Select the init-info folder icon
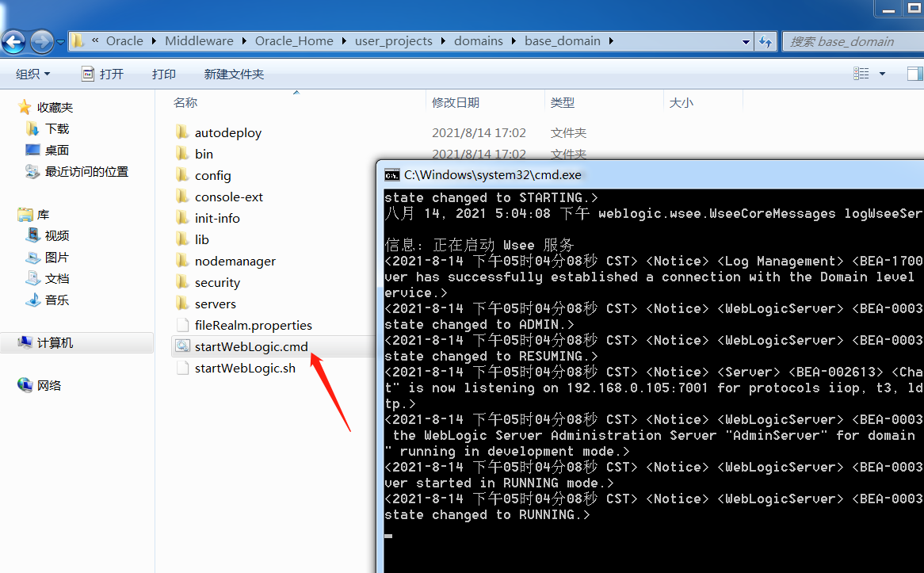 [183, 217]
